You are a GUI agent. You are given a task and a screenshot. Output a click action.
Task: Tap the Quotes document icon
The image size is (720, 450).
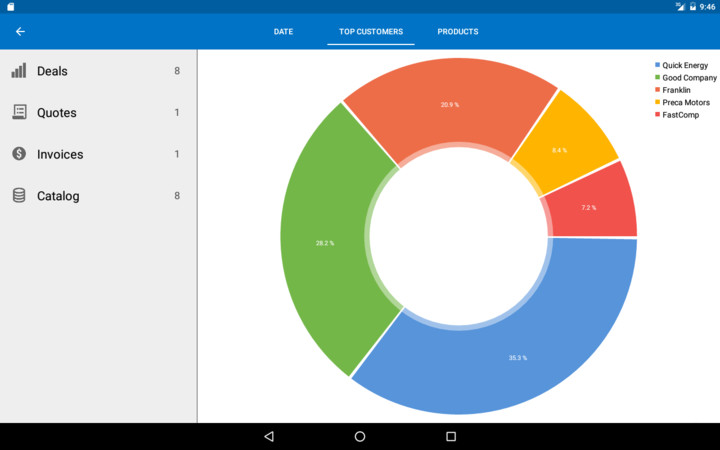click(x=19, y=112)
